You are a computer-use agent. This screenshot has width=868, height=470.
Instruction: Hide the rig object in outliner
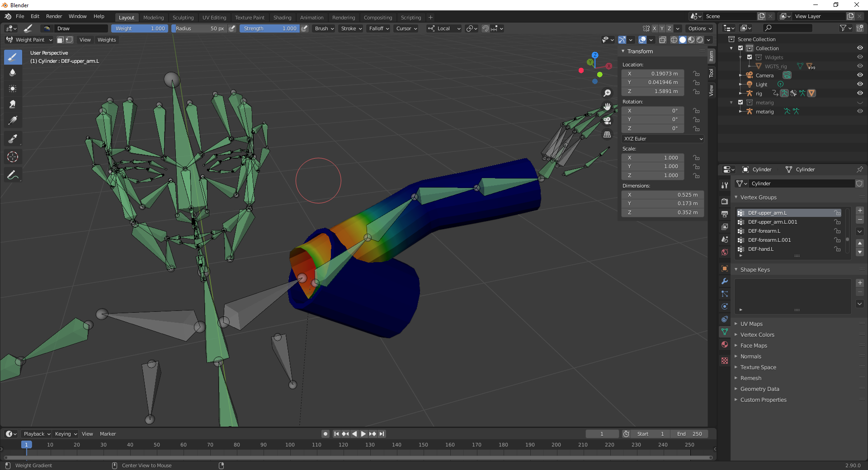click(860, 94)
